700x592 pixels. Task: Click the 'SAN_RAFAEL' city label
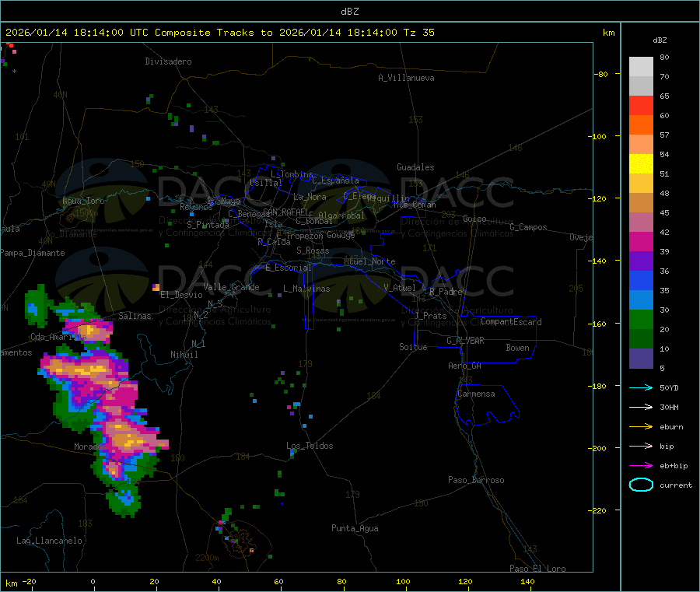(x=285, y=212)
